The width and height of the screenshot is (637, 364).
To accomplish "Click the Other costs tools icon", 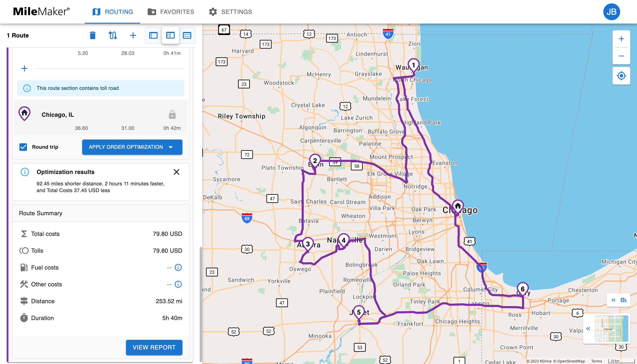I will coord(24,284).
